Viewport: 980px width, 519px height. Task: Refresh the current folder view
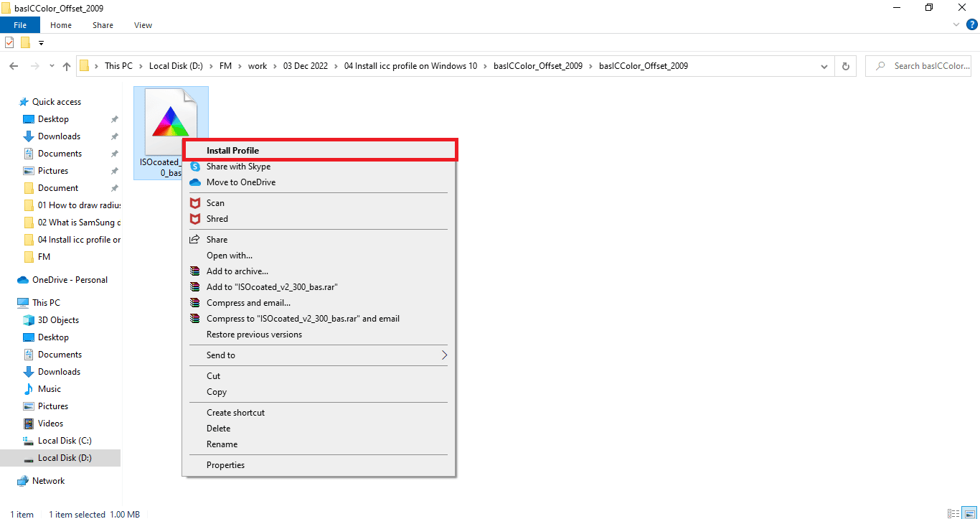(845, 65)
